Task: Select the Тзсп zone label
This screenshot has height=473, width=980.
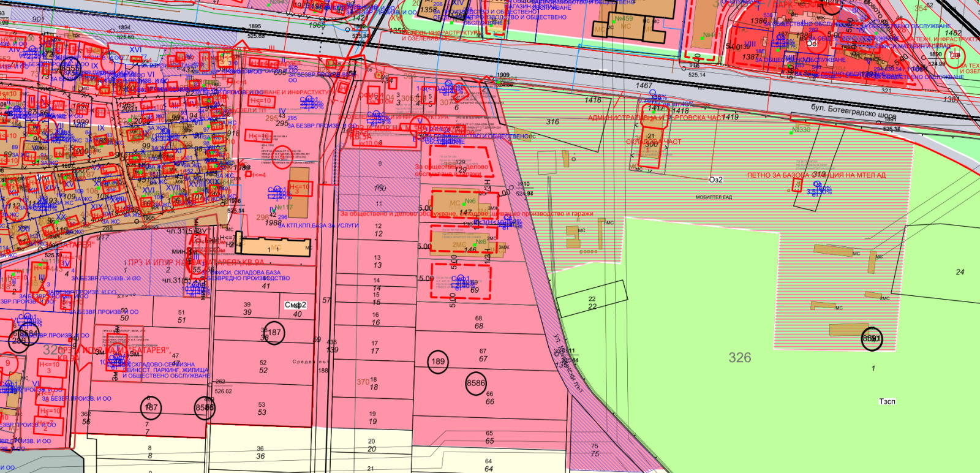Action: (x=887, y=401)
